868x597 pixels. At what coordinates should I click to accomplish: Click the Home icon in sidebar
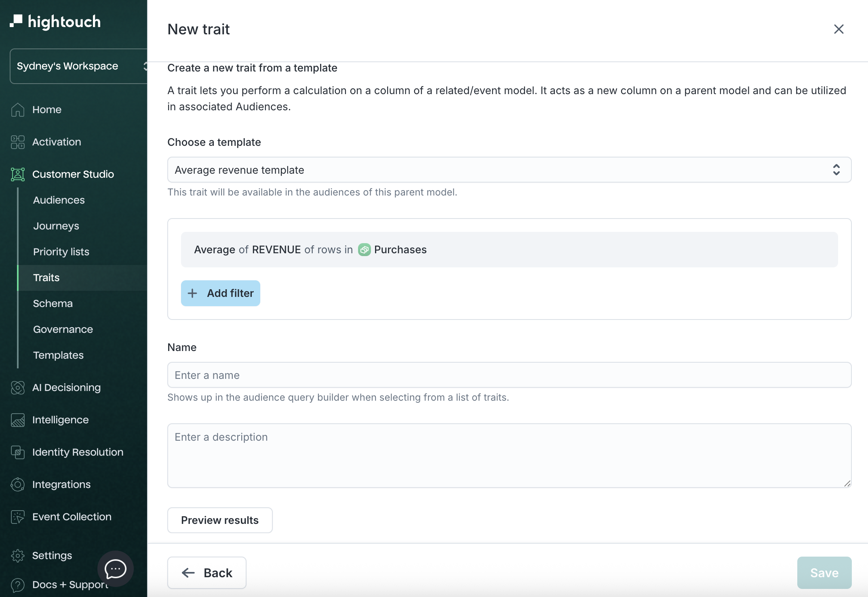pyautogui.click(x=18, y=109)
